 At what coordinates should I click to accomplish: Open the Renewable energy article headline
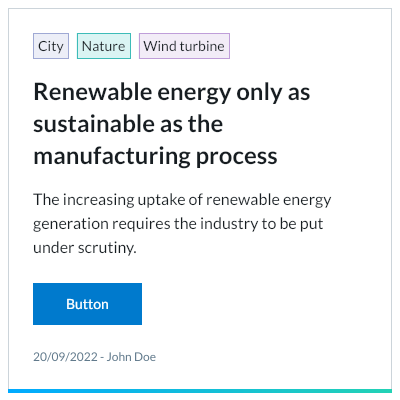pos(172,124)
